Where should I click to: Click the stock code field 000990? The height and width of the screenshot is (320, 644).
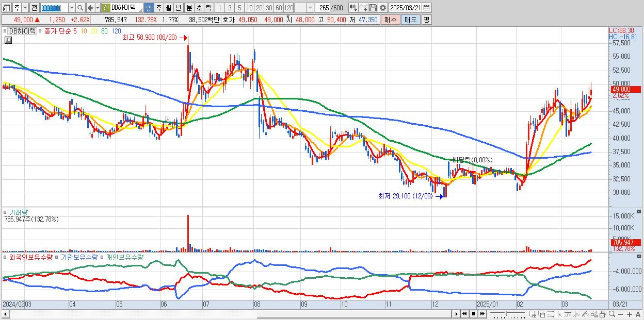(54, 8)
